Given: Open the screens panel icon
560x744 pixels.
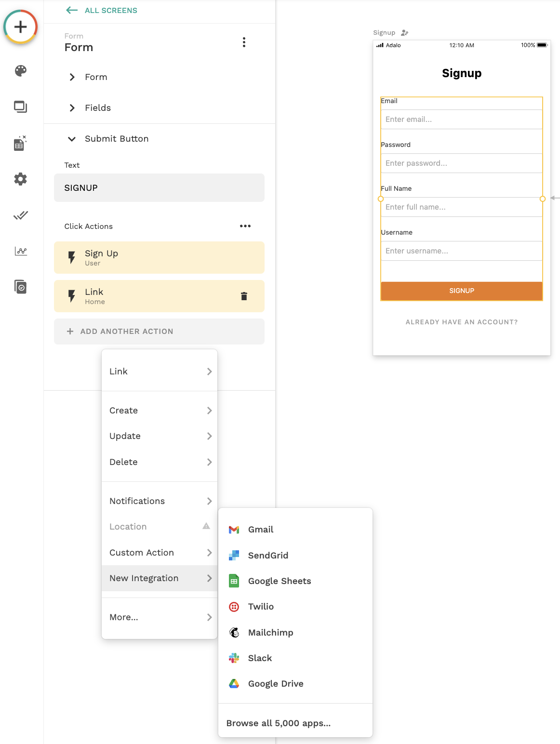Looking at the screenshot, I should pyautogui.click(x=20, y=106).
